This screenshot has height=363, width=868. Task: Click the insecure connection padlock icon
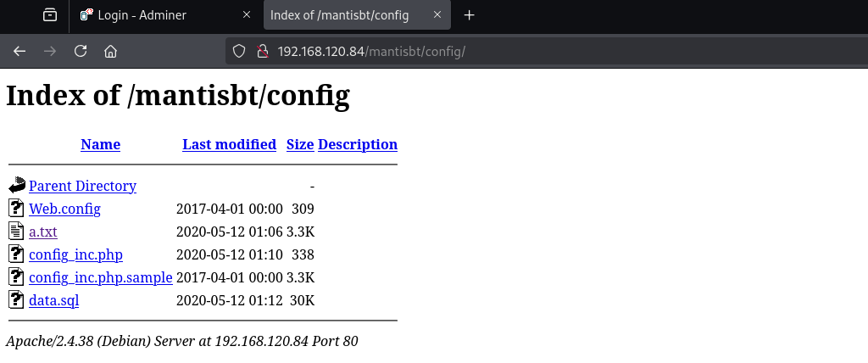pyautogui.click(x=261, y=51)
